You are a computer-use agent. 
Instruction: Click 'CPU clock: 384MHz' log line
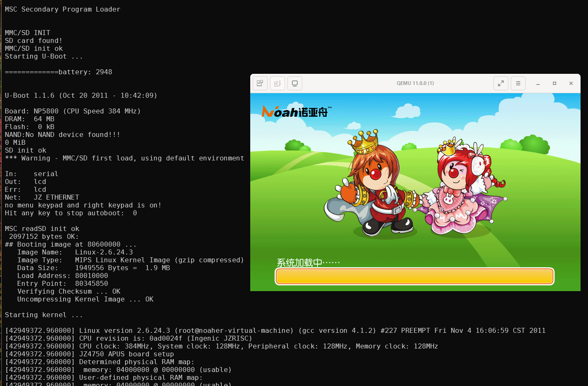pyautogui.click(x=221, y=346)
